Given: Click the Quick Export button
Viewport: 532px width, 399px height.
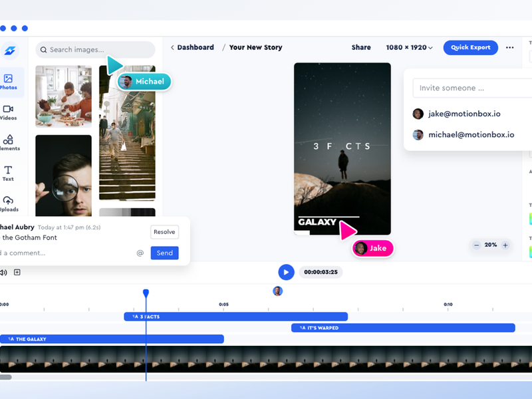Looking at the screenshot, I should click(x=470, y=47).
